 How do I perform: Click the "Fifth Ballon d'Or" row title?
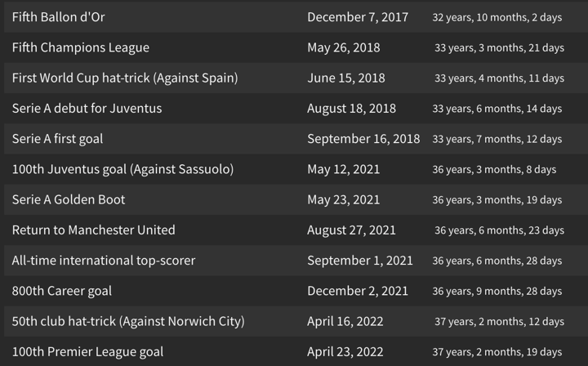tap(59, 17)
